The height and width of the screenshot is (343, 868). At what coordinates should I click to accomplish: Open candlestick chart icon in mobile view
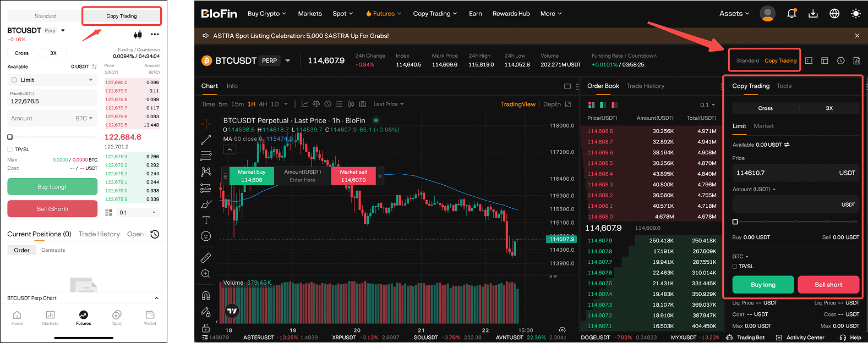point(138,34)
